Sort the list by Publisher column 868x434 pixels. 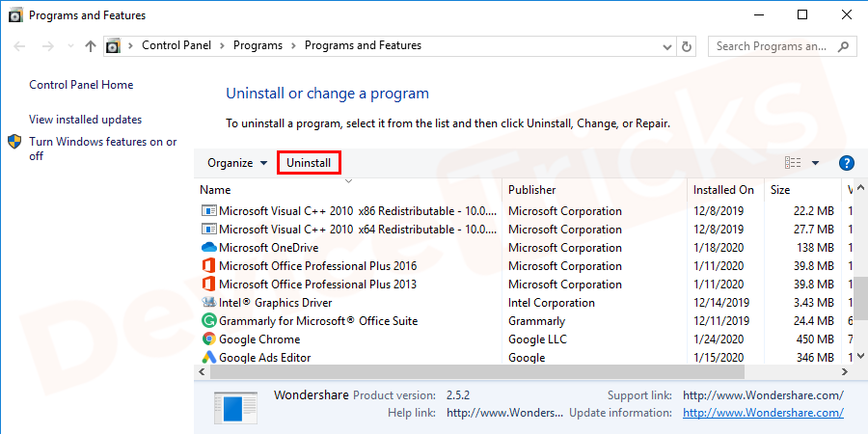tap(532, 190)
